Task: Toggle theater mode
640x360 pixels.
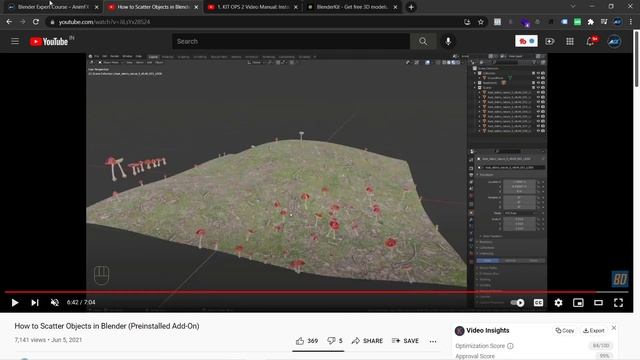Action: (x=598, y=302)
